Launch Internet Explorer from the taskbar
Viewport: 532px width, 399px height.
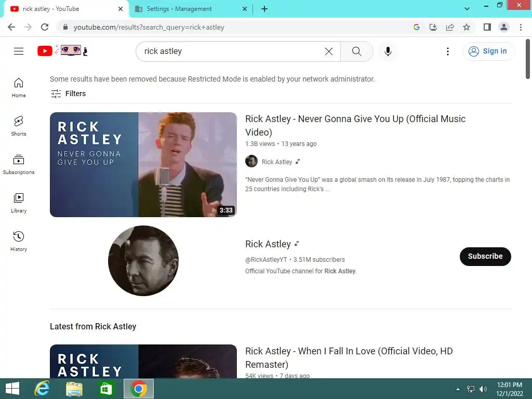(x=43, y=389)
